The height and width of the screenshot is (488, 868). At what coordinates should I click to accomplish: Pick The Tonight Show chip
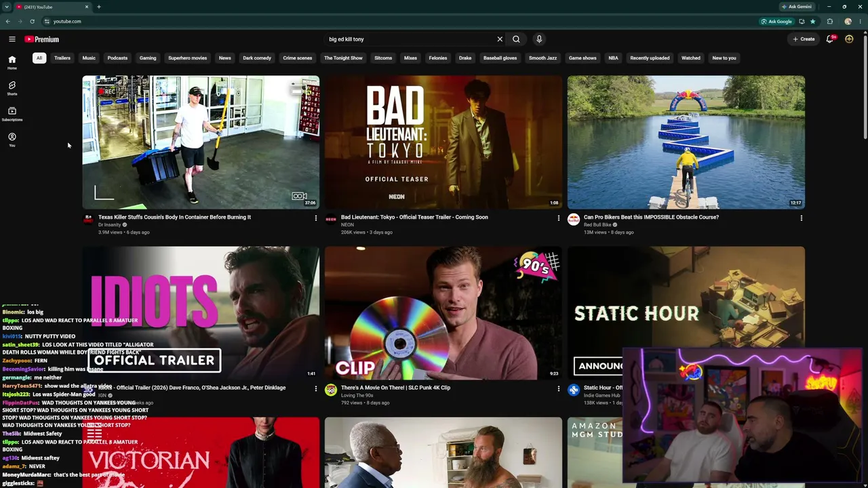[343, 58]
